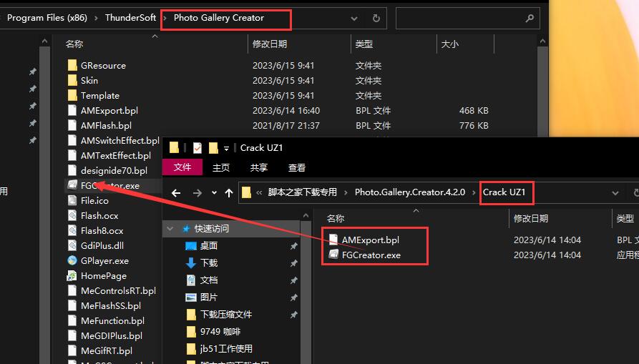Viewport: 639px width, 364px height.
Task: Go forward in Crack UZ1 window
Action: (x=197, y=192)
